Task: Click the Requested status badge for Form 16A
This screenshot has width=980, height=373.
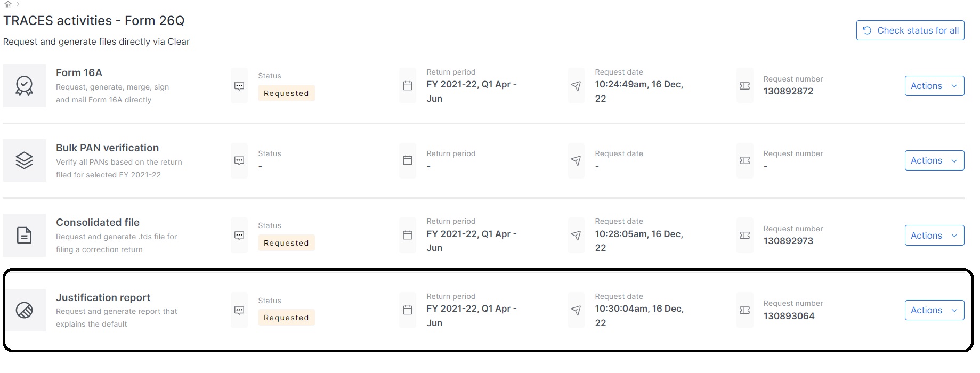Action: click(x=286, y=93)
